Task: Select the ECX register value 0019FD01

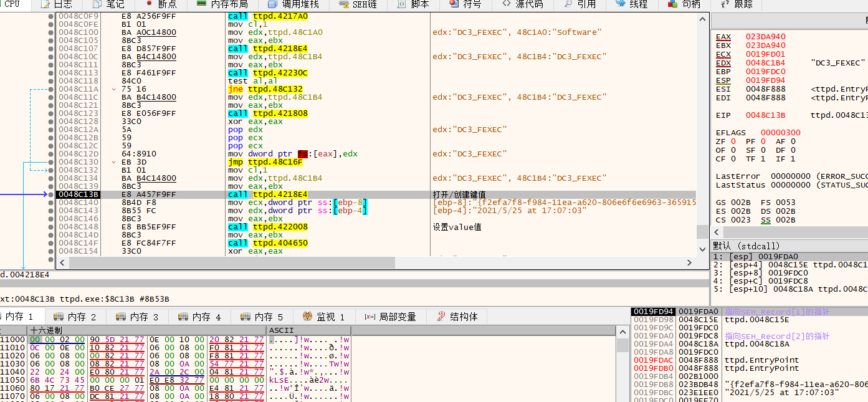Action: (766, 54)
